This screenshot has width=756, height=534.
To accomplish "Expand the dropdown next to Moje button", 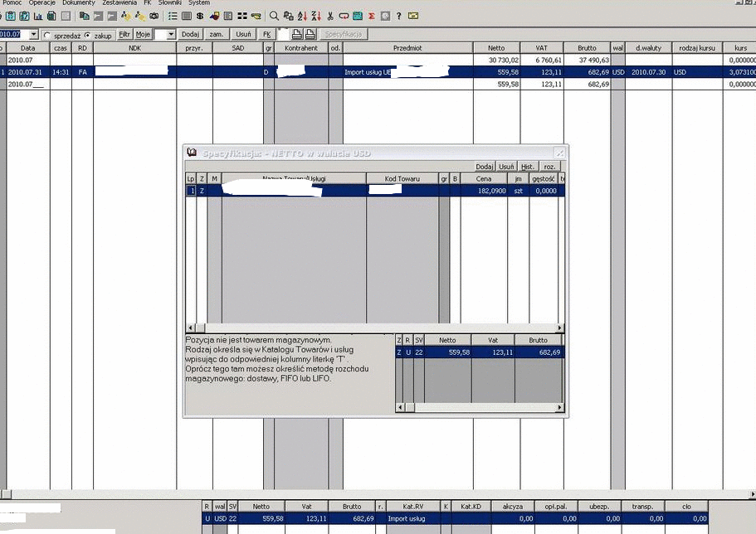I will coord(170,34).
